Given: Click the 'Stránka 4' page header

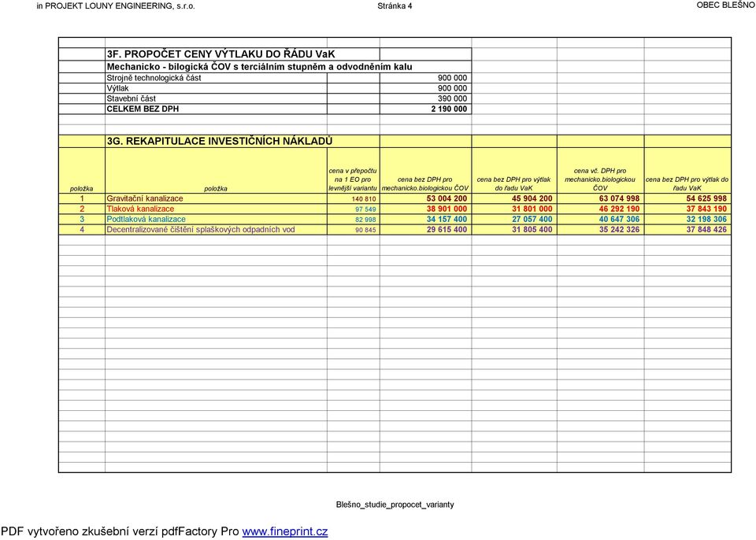Looking at the screenshot, I should pos(395,6).
